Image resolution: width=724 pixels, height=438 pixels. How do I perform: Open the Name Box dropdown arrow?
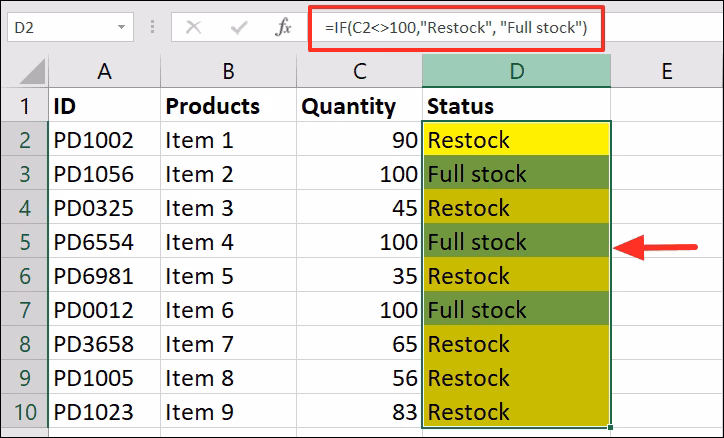click(x=123, y=28)
